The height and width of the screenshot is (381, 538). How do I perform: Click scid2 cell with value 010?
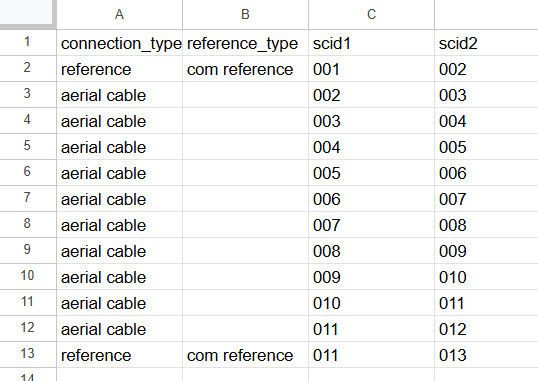click(486, 277)
